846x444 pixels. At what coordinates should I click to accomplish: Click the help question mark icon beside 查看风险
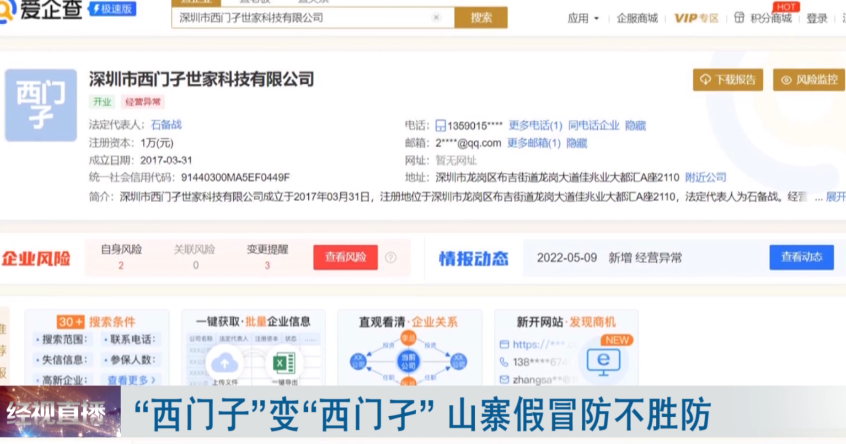(391, 258)
